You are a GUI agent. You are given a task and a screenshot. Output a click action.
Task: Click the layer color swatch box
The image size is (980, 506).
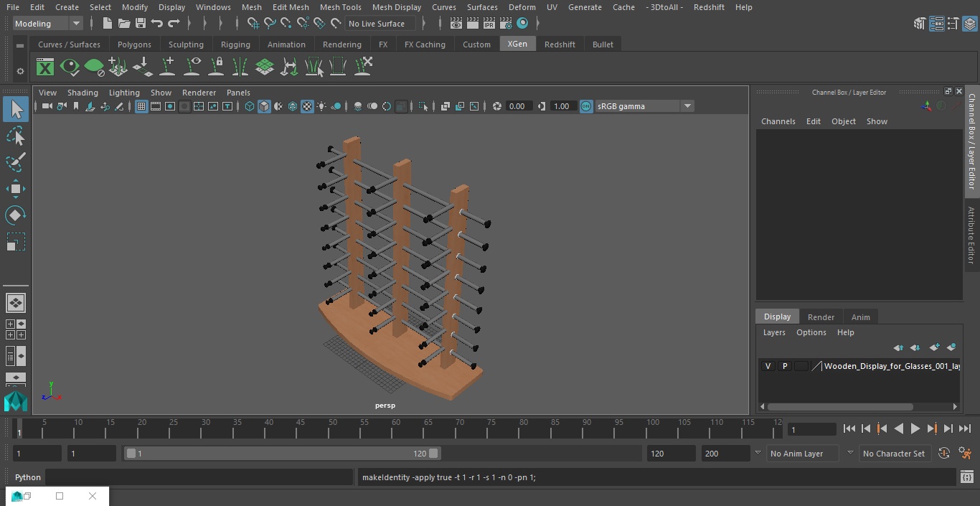(801, 366)
